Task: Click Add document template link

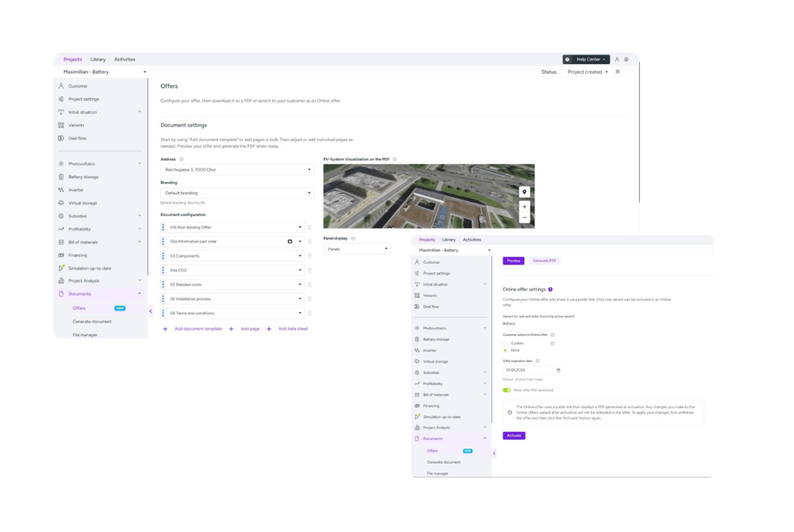Action: [x=198, y=329]
